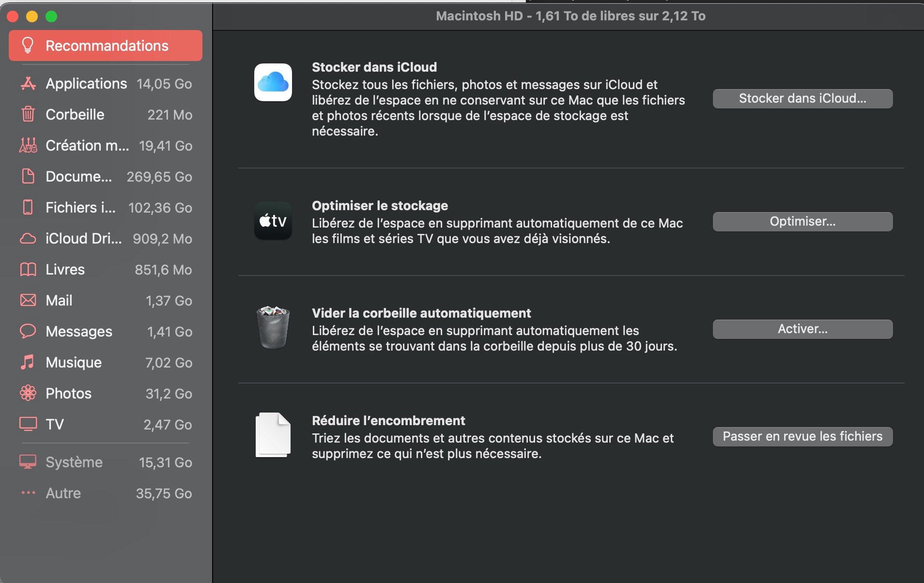The width and height of the screenshot is (924, 583).
Task: Click the Recommandations lightbulb icon
Action: [x=28, y=46]
